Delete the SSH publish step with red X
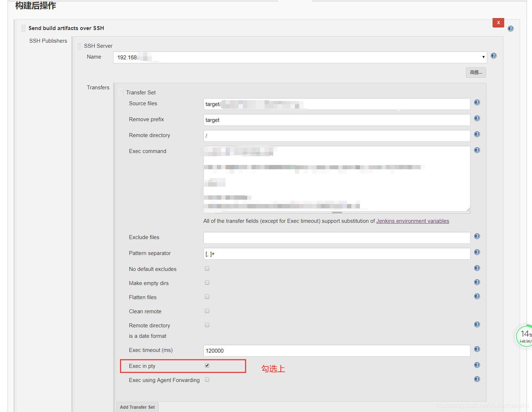This screenshot has width=532, height=412. (498, 22)
